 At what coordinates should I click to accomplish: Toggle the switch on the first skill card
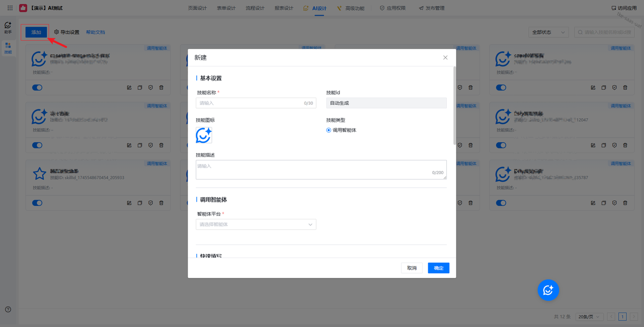tap(37, 88)
